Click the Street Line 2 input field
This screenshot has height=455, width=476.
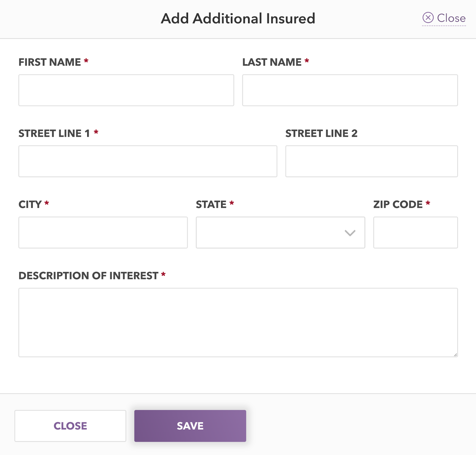pyautogui.click(x=371, y=161)
